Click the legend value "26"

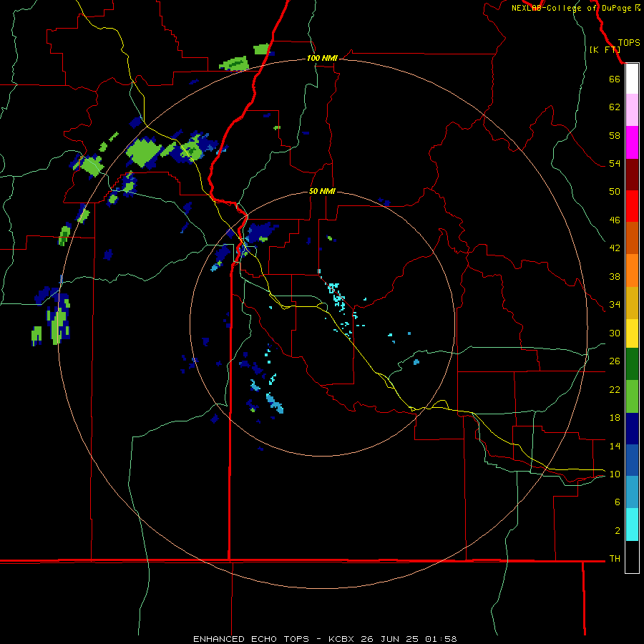[615, 361]
